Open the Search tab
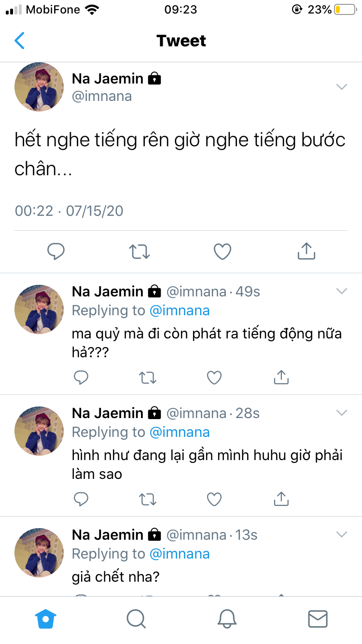362x644 pixels. pos(136,618)
